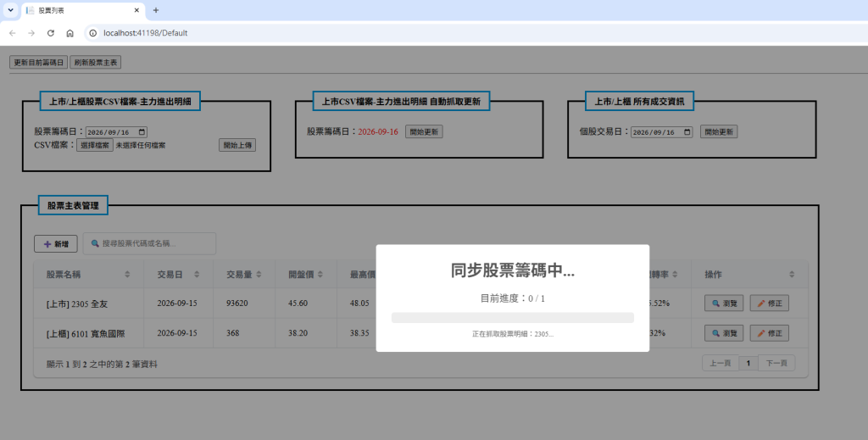The width and height of the screenshot is (868, 440).
Task: Click the 新增 button
Action: pos(56,244)
